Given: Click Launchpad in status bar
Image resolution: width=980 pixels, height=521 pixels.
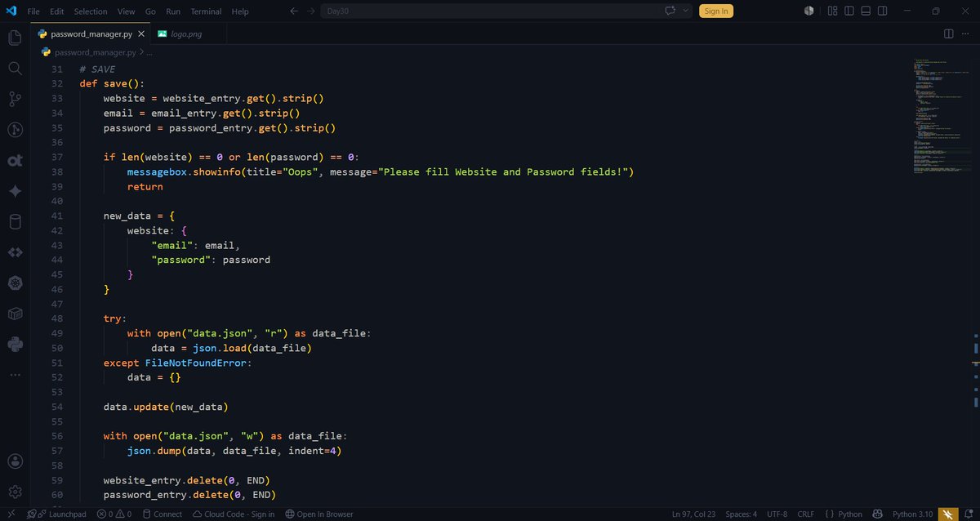Looking at the screenshot, I should [57, 514].
